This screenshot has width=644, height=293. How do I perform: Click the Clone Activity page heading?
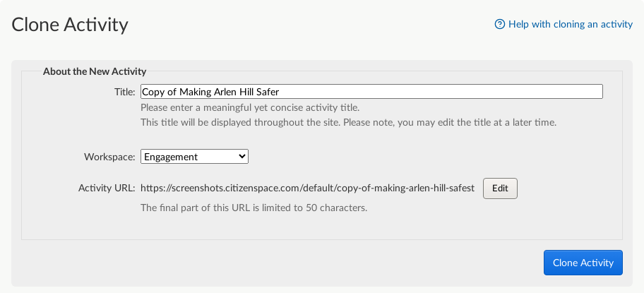70,25
